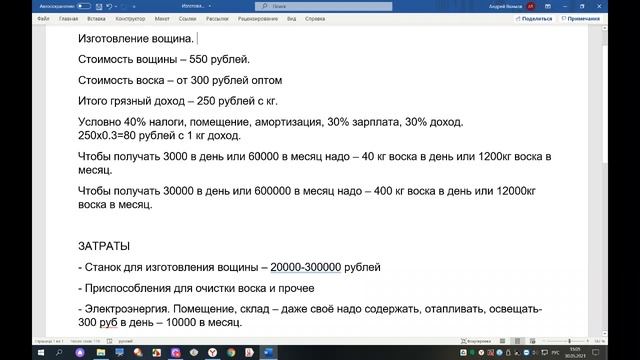Click the 'ЗАТРАТЫ' heading
The image size is (640, 360).
(x=104, y=246)
